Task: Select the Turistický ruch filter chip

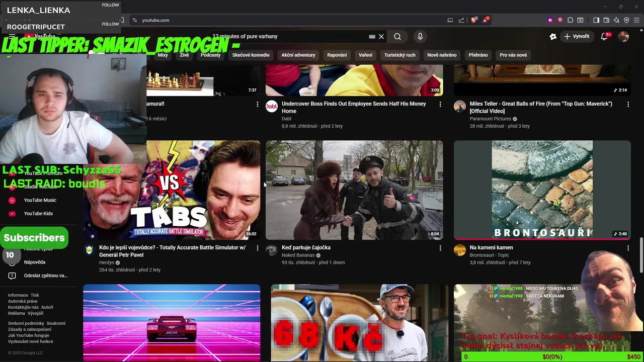Action: coord(400,55)
